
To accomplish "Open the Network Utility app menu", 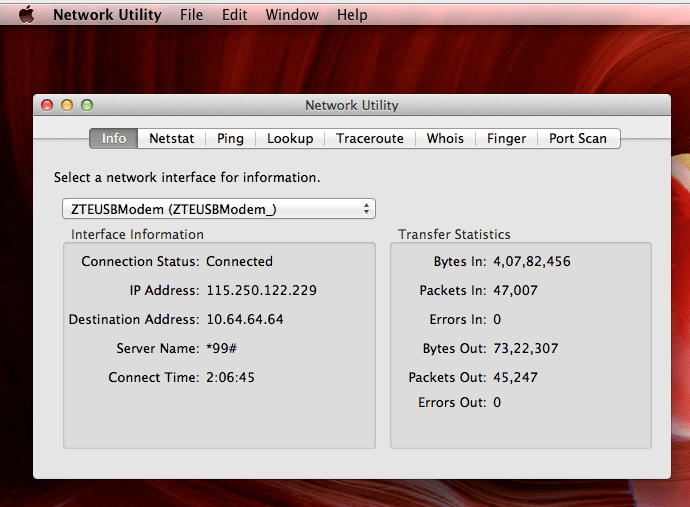I will pyautogui.click(x=107, y=15).
